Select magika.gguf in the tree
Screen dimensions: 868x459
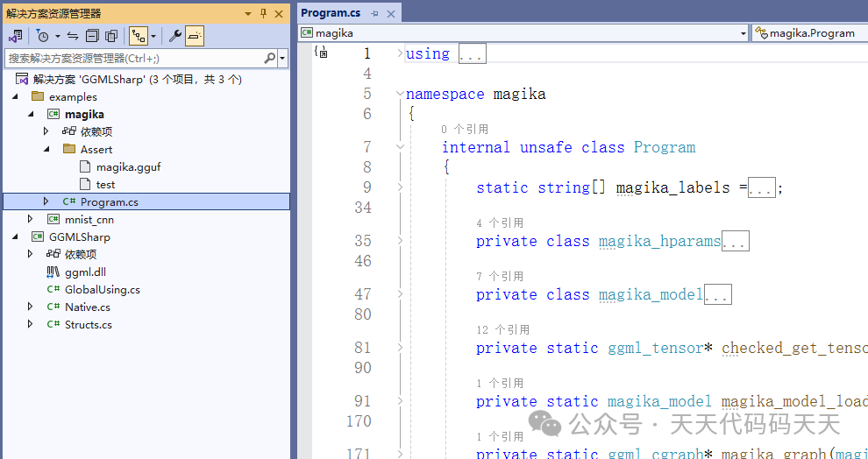point(128,166)
